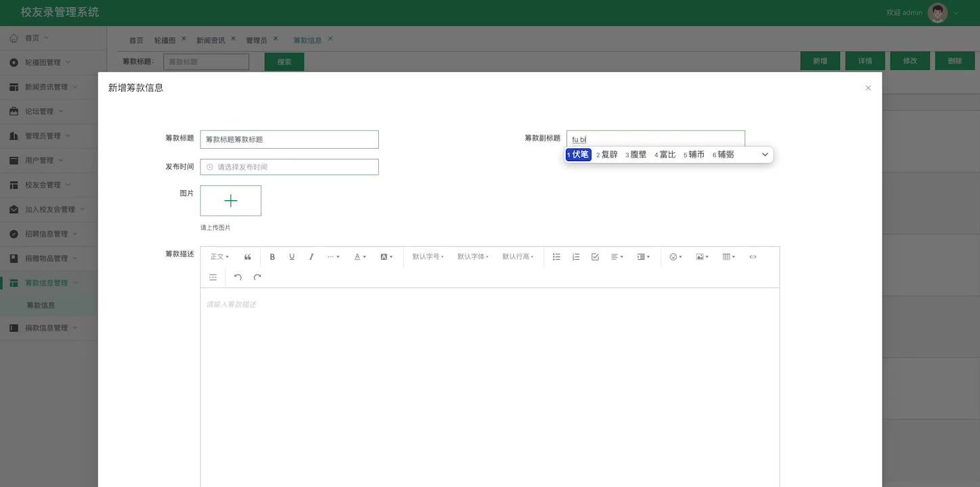
Task: Close the 轮播图 tab
Action: pyautogui.click(x=184, y=39)
